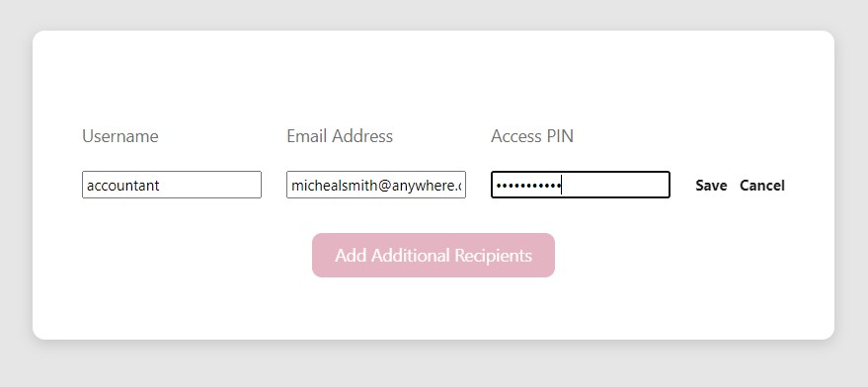This screenshot has width=868, height=387.
Task: Cancel the recipient entry
Action: (761, 186)
